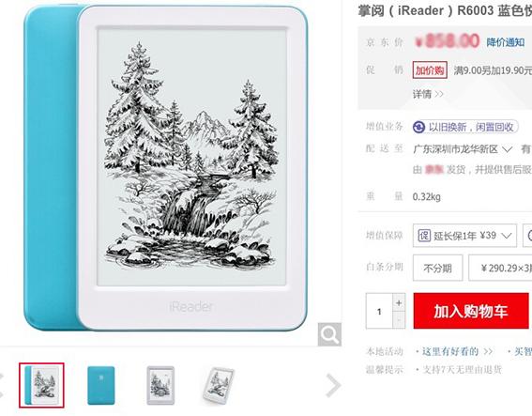The height and width of the screenshot is (416, 532).
Task: Decrease quantity with the minus button
Action: point(399,320)
